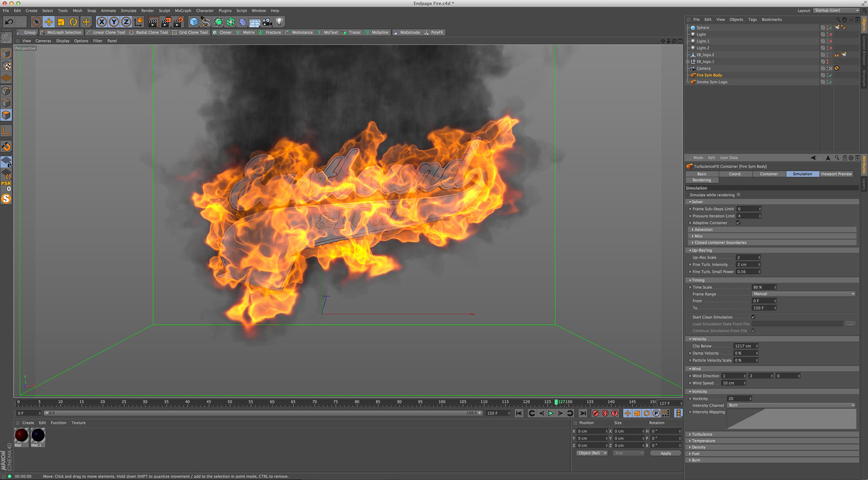
Task: Select the Live Selection tool
Action: (x=37, y=22)
